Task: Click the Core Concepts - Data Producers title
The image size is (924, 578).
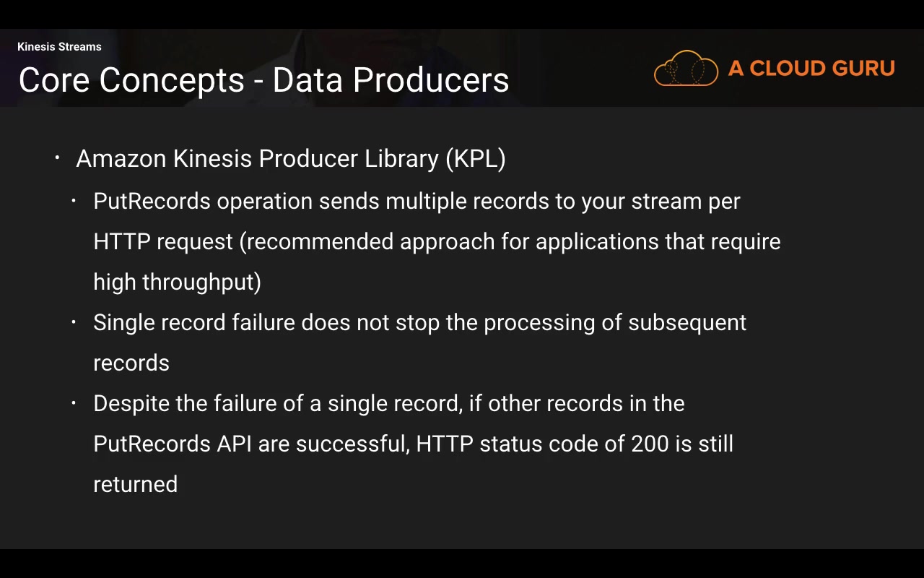Action: (263, 80)
